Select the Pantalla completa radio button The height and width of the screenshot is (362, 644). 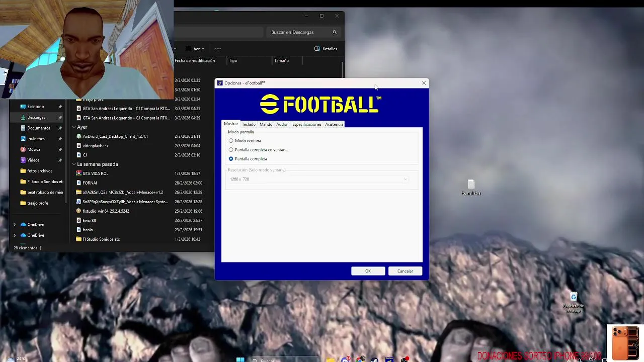pos(231,159)
